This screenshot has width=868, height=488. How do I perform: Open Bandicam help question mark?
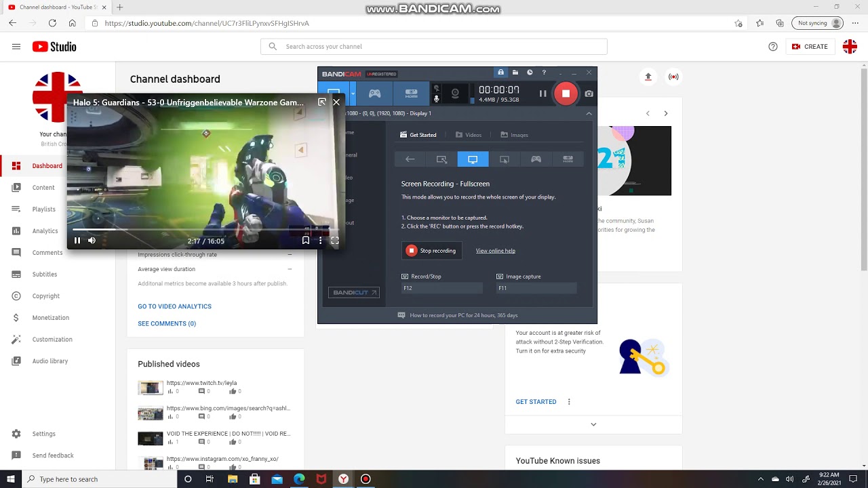tap(544, 73)
